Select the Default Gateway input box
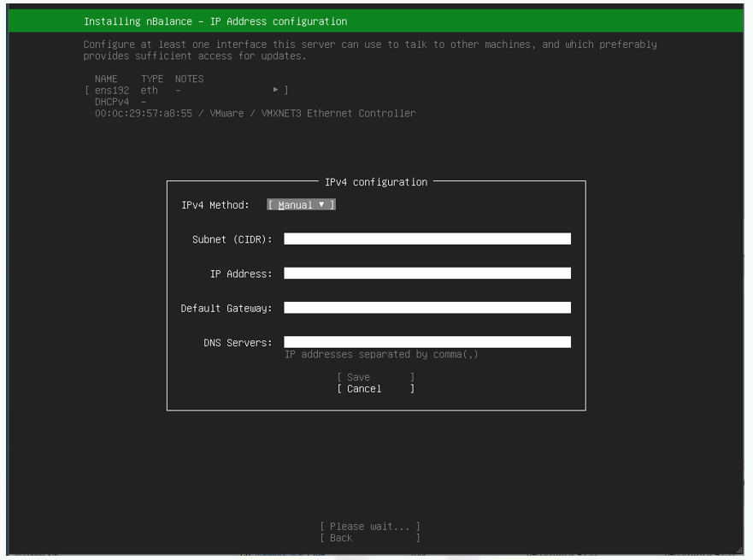753x560 pixels. tap(427, 308)
